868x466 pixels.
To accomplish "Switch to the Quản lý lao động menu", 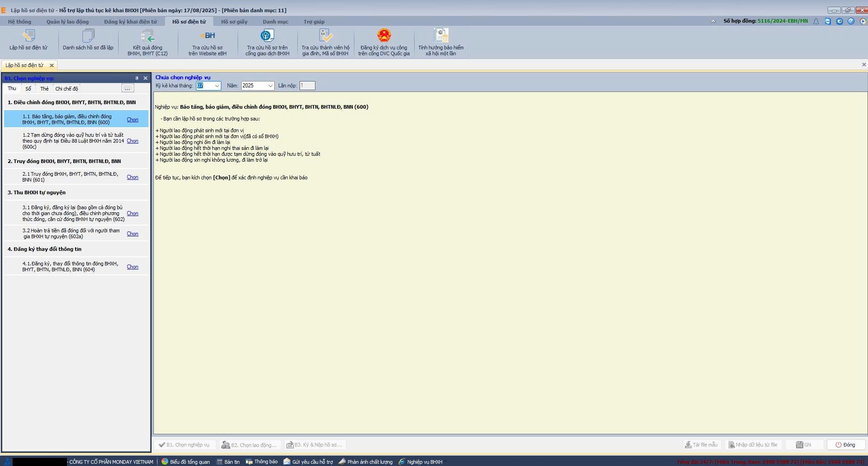I will click(x=67, y=21).
